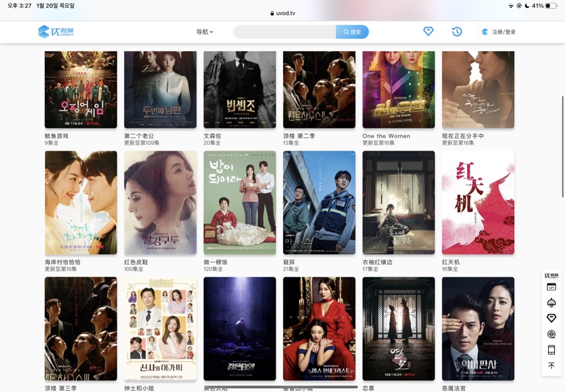Viewport: 565px width, 392px height.
Task: Click the 更新至第109集 episode status text
Action: [142, 143]
